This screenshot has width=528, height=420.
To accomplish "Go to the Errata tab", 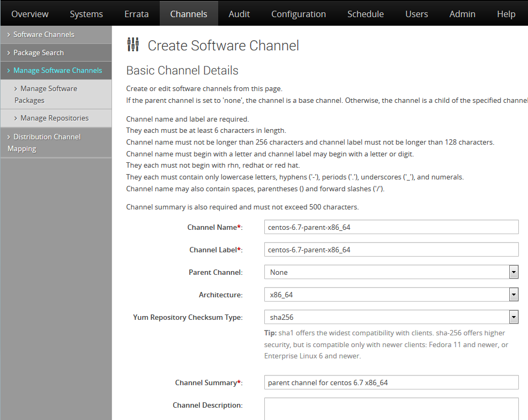I will click(x=136, y=14).
